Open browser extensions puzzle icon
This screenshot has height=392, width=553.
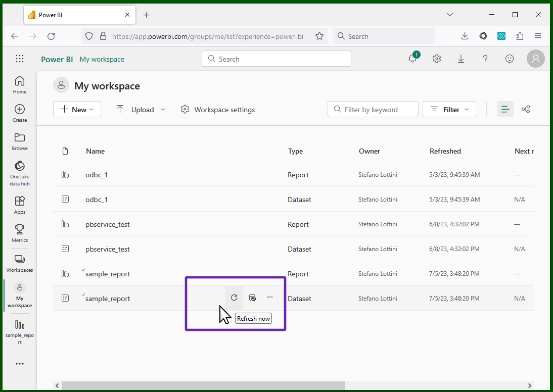click(x=520, y=36)
